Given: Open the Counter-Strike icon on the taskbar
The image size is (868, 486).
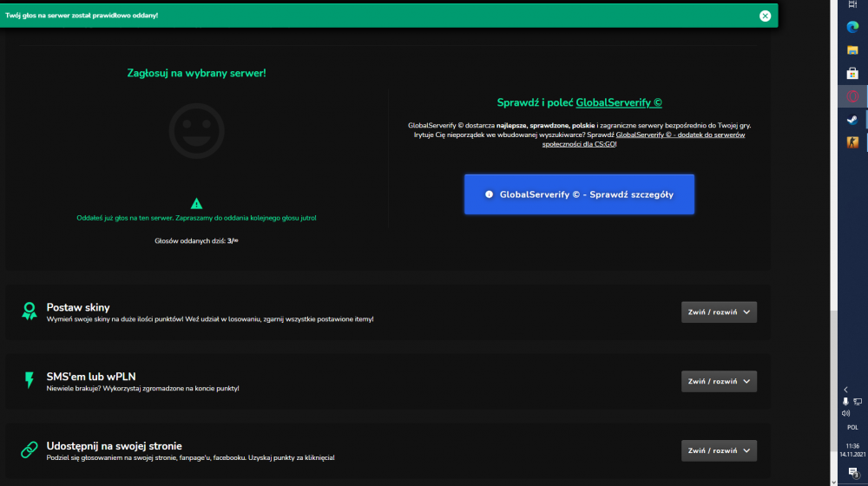Looking at the screenshot, I should (x=852, y=142).
